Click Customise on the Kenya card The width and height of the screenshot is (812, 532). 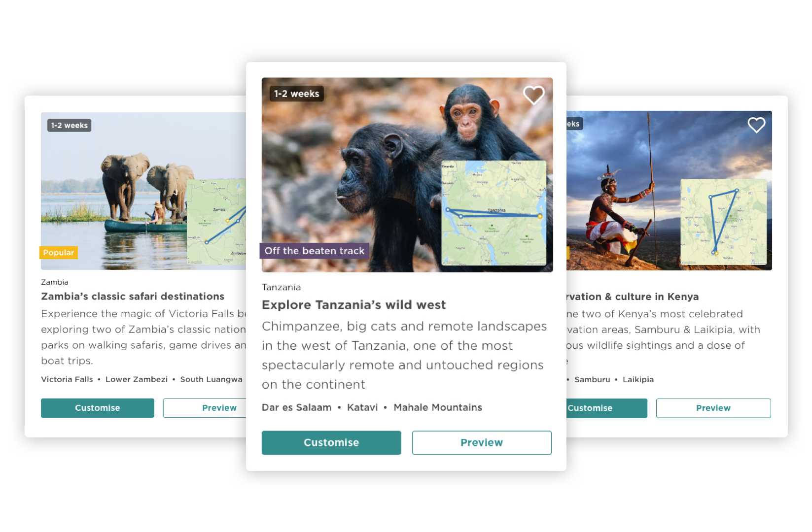pyautogui.click(x=607, y=408)
